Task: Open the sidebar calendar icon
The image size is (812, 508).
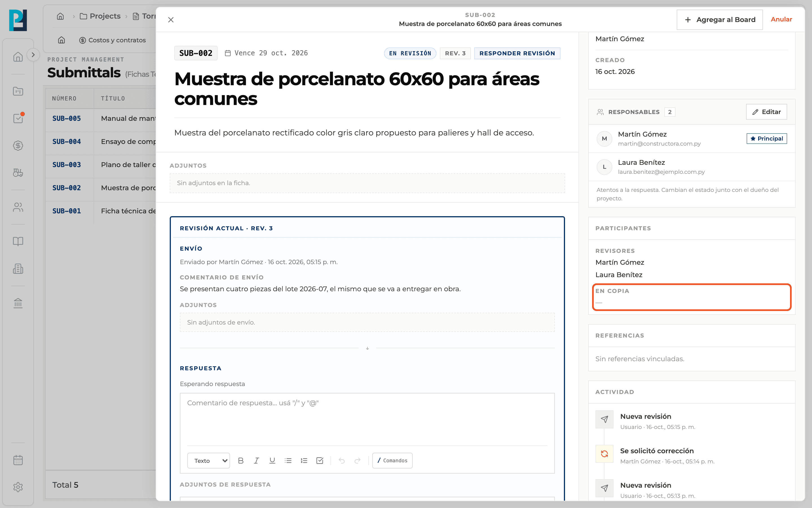Action: click(x=18, y=460)
